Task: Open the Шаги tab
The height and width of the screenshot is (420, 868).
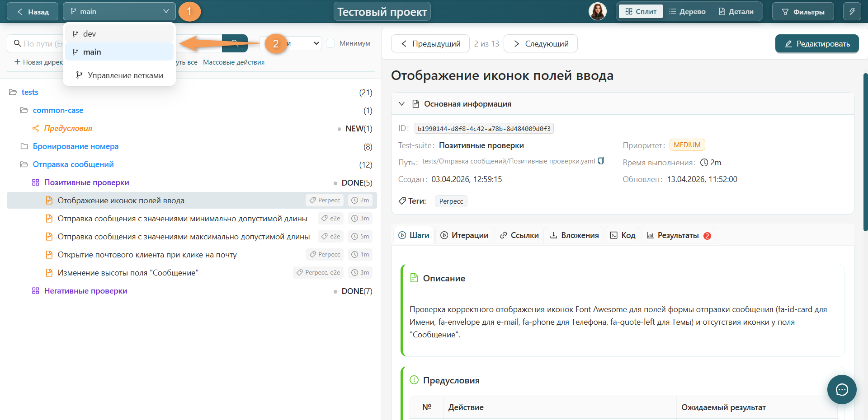Action: pos(414,235)
